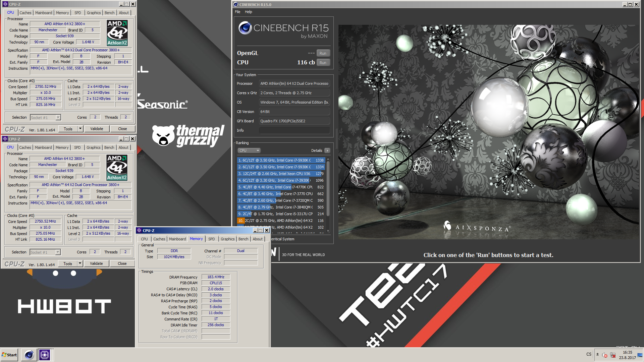
Task: Open the CPU-Z taskbar icon
Action: pyautogui.click(x=44, y=355)
